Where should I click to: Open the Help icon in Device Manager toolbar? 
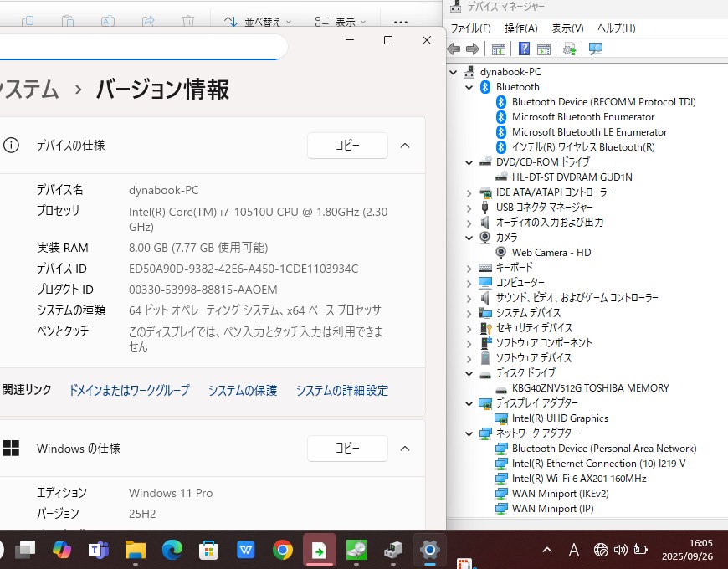coord(524,49)
